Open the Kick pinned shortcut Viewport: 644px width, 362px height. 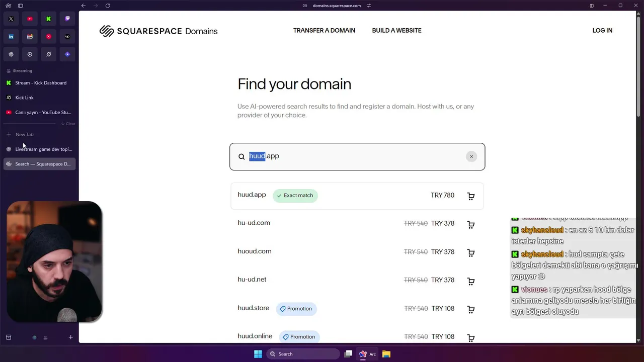point(48,19)
